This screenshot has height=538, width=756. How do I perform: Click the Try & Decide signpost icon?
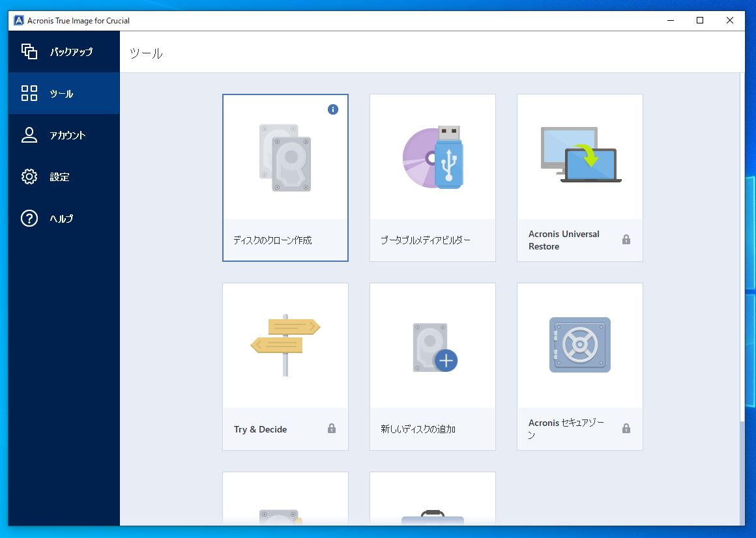(285, 345)
